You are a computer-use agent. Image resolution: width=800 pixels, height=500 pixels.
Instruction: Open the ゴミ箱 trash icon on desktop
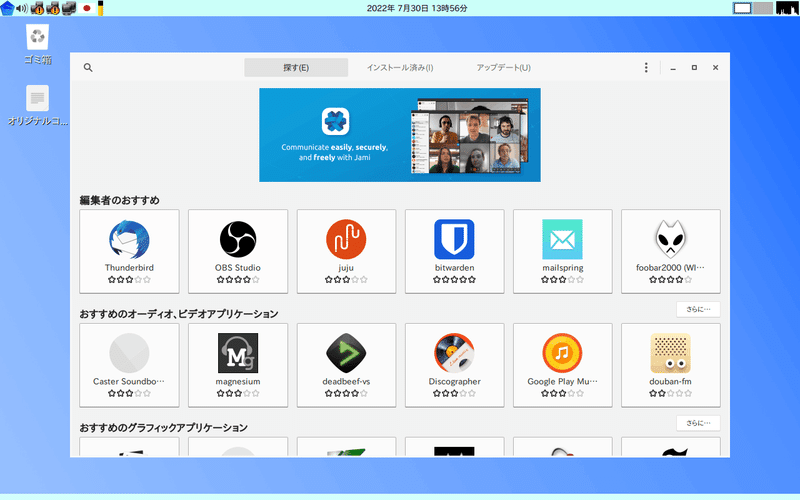(x=37, y=37)
